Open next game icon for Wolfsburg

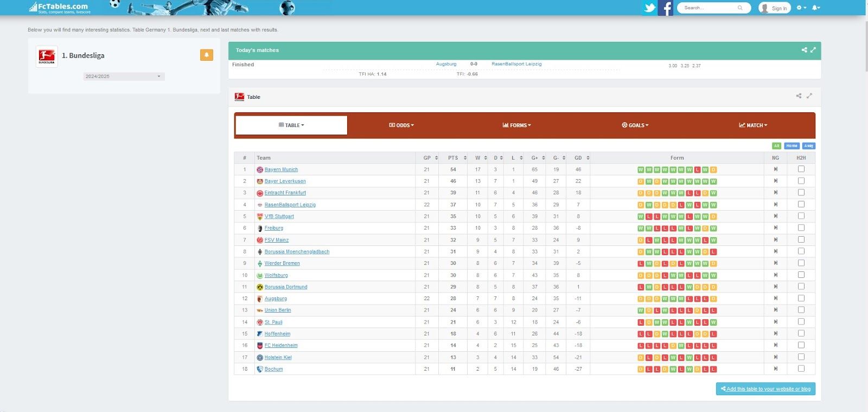776,275
